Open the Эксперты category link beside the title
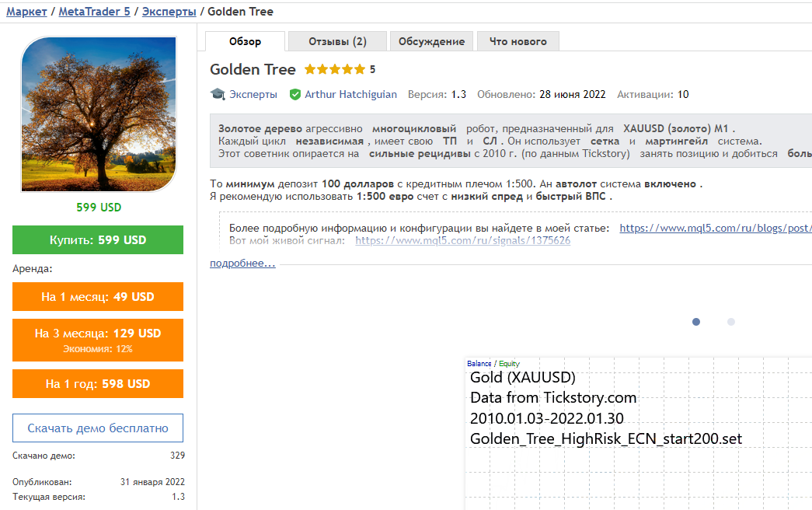 (253, 94)
